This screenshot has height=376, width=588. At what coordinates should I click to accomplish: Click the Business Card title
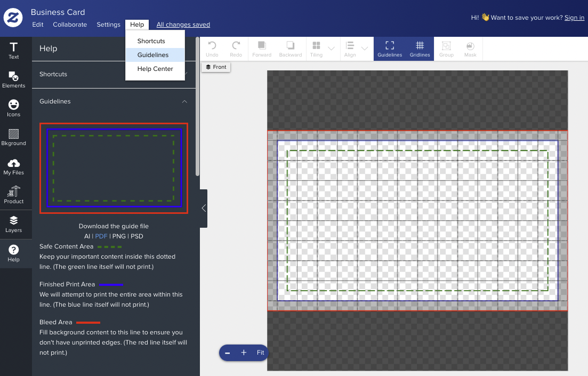click(58, 12)
